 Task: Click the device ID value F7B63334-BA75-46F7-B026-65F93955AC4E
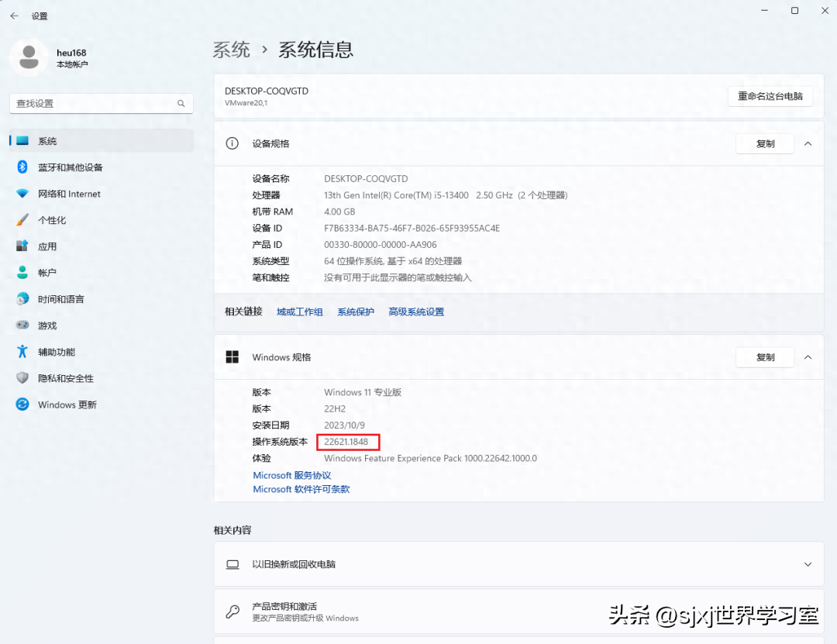pyautogui.click(x=412, y=228)
